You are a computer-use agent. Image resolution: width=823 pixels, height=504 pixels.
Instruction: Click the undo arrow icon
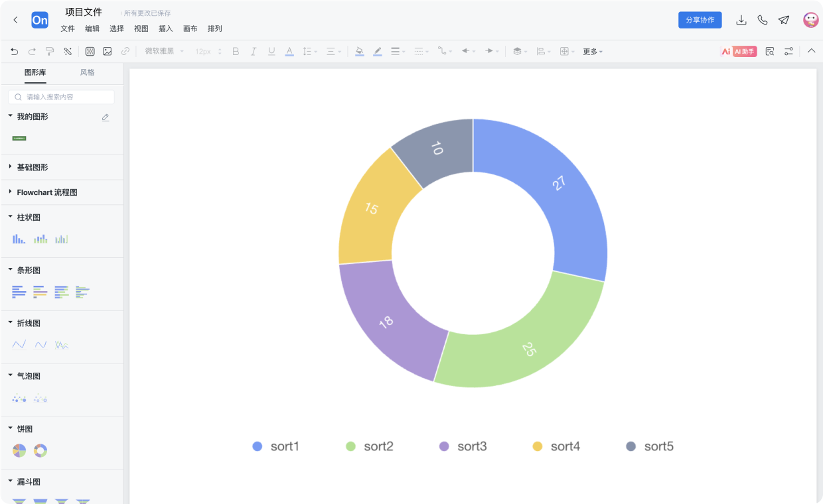coord(14,51)
